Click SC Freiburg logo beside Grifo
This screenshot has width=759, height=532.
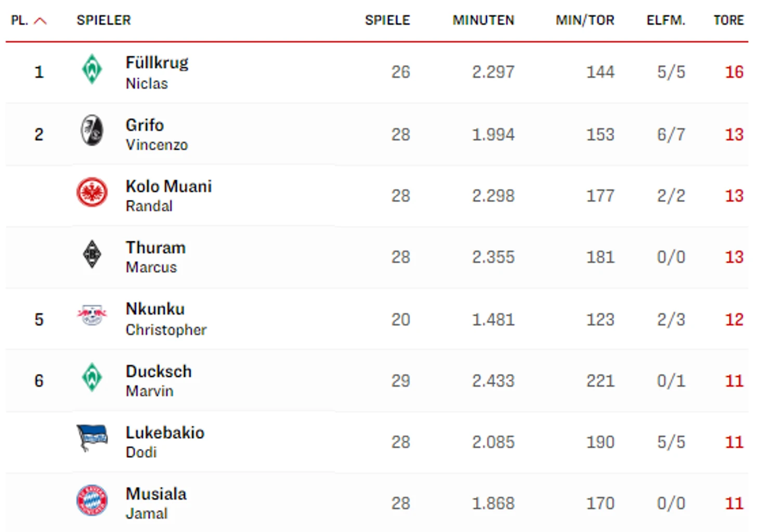92,130
